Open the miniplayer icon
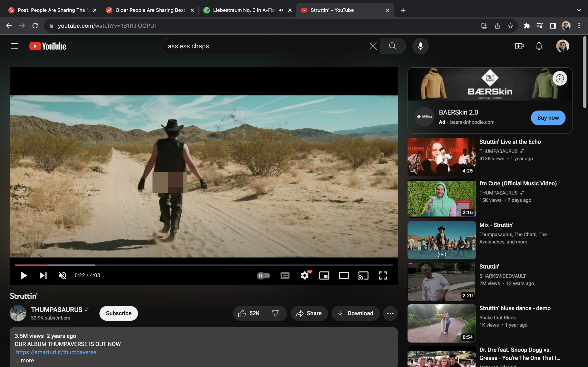The height and width of the screenshot is (367, 588). click(x=324, y=275)
